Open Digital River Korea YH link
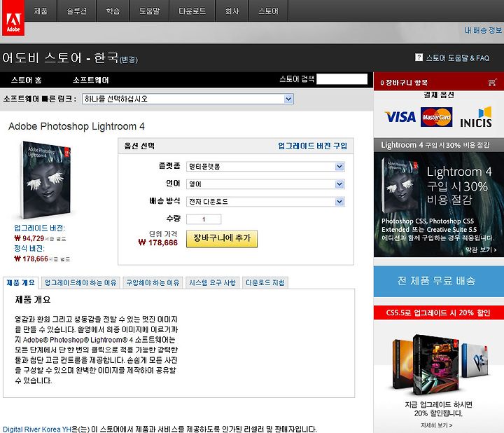The height and width of the screenshot is (433, 504). (x=37, y=429)
